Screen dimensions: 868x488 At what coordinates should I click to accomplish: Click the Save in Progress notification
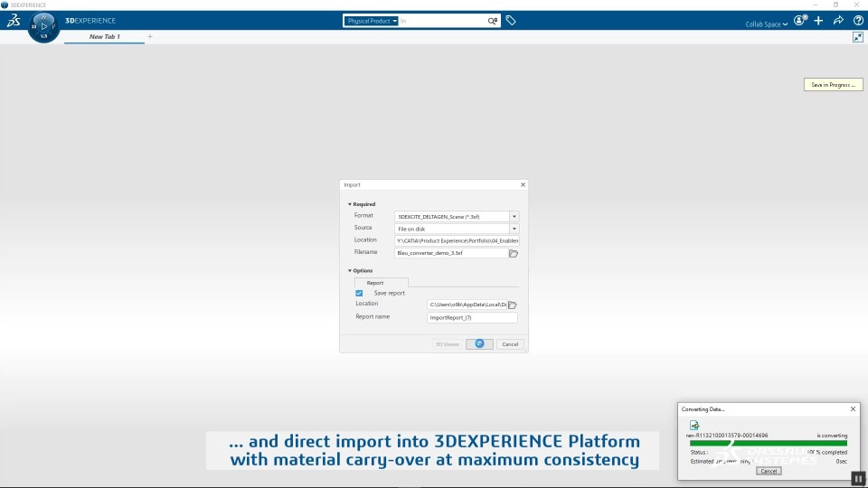click(x=833, y=85)
